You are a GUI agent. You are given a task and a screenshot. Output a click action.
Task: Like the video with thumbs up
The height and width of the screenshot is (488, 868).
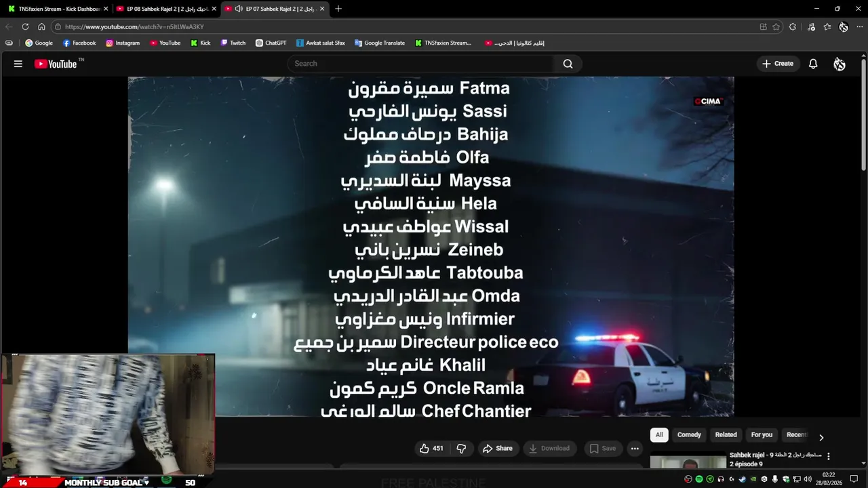coord(431,448)
